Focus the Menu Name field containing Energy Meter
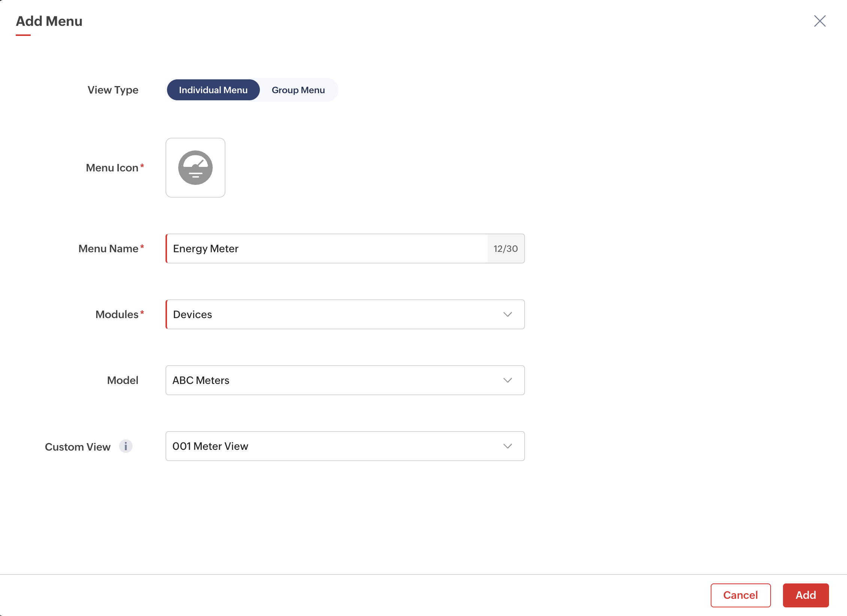 326,248
